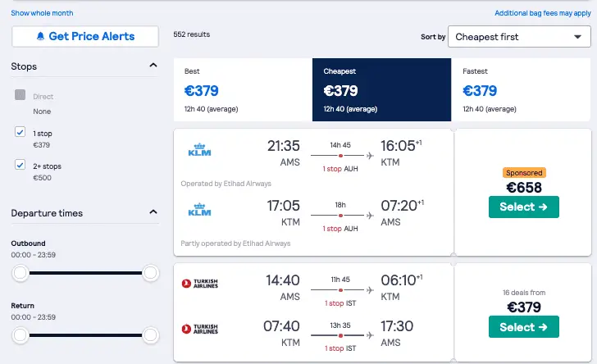Click the plane icon on the 21:35 AMS route
This screenshot has height=364, width=597.
click(x=370, y=155)
